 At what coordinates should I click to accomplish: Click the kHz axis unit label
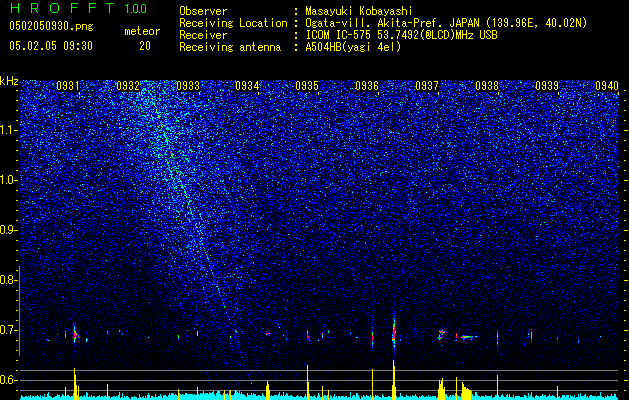point(9,81)
